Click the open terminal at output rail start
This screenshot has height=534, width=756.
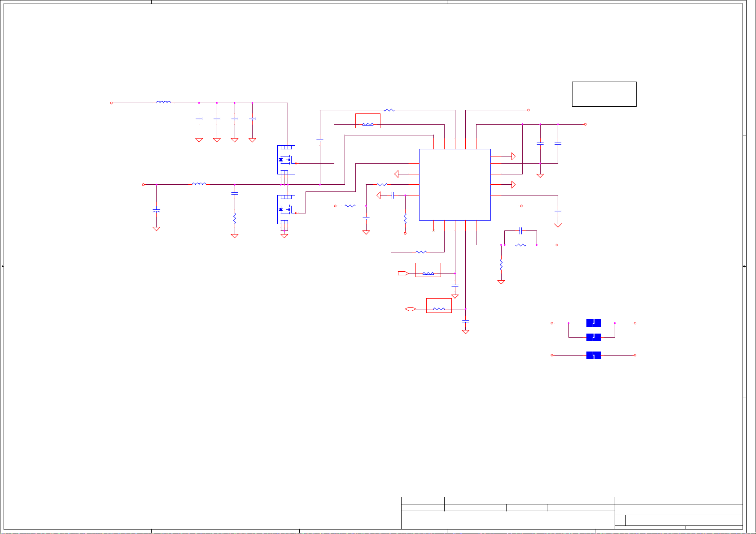pos(143,184)
